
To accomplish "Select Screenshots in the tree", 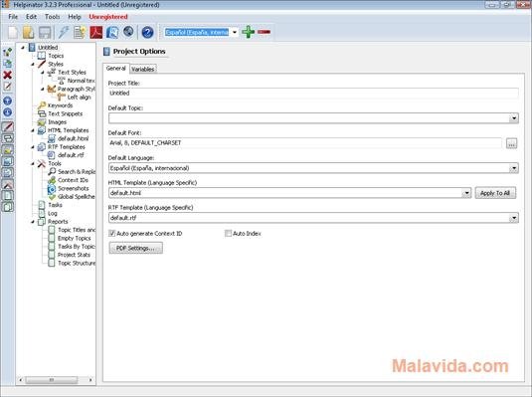I will (73, 188).
